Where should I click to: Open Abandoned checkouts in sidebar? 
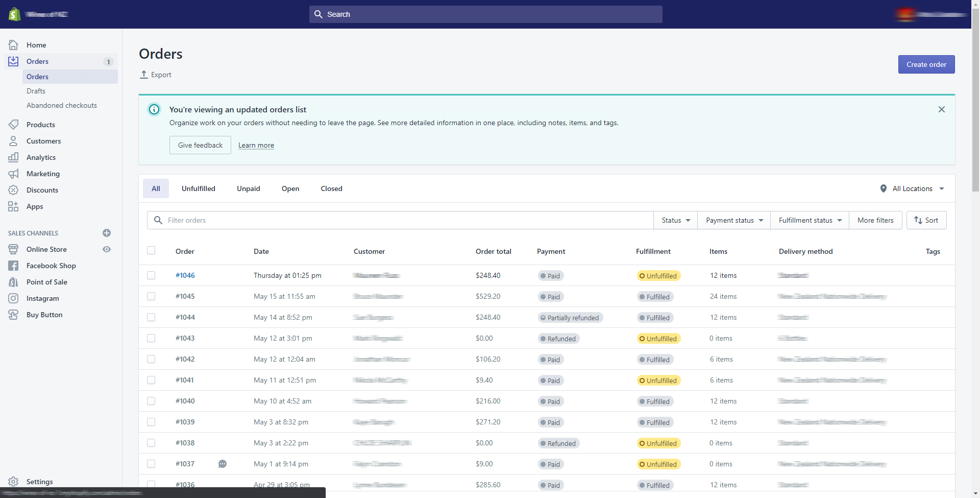[62, 105]
